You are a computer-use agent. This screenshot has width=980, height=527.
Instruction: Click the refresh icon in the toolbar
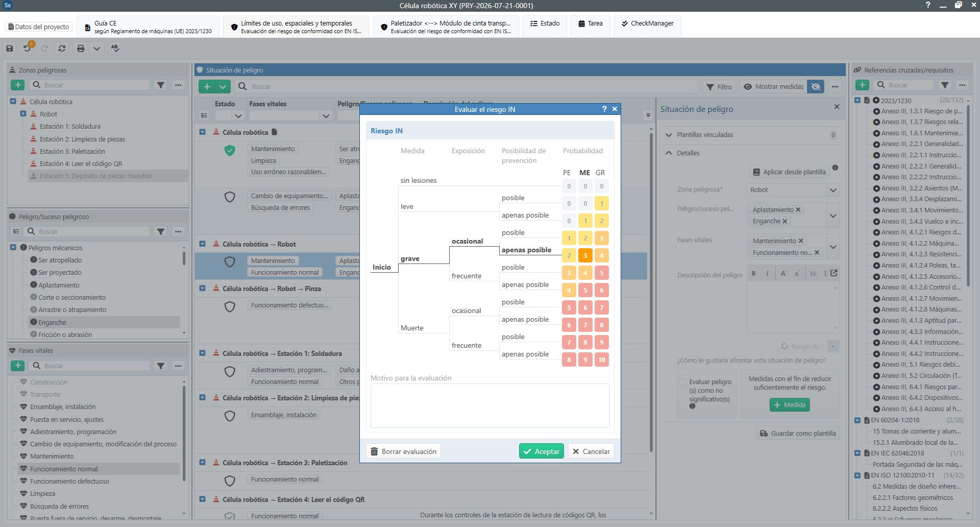[62, 49]
